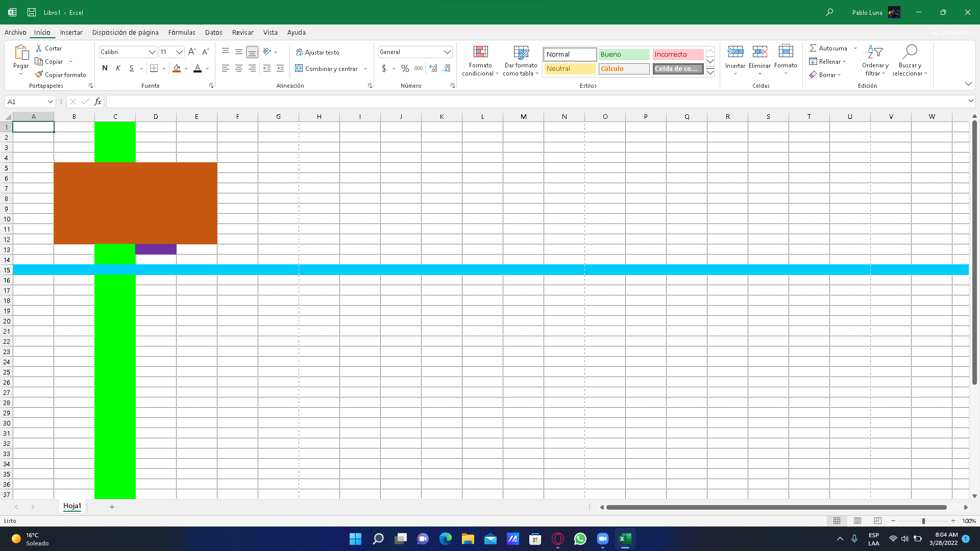The width and height of the screenshot is (980, 551).
Task: Click the borders grid icon
Action: tap(154, 68)
